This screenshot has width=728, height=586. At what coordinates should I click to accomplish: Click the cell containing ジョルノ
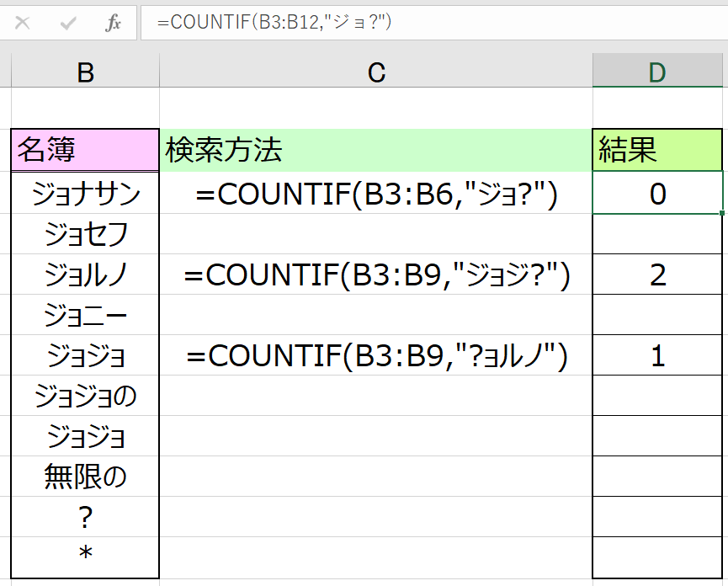(85, 274)
